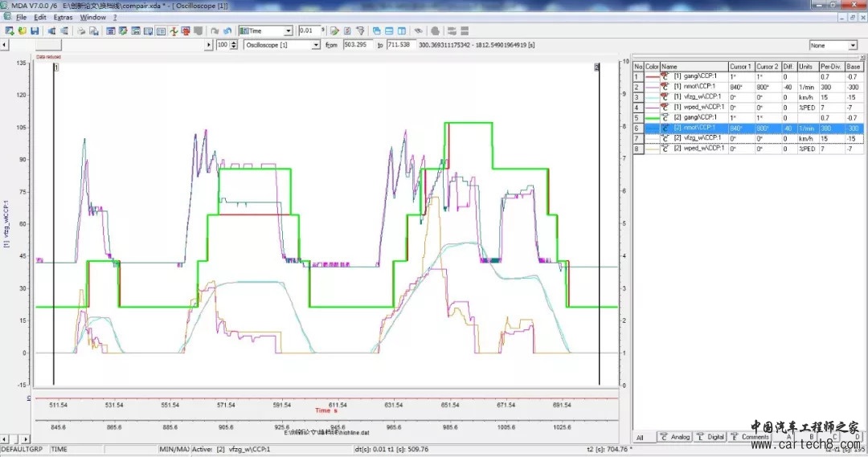Open the None dropdown at top right
This screenshot has width=868, height=457.
click(853, 46)
